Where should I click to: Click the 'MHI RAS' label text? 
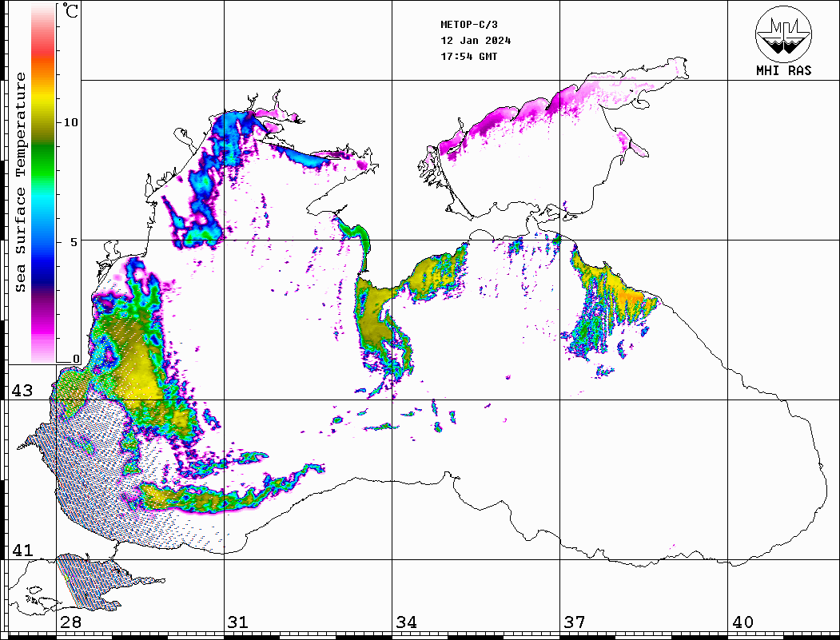784,70
